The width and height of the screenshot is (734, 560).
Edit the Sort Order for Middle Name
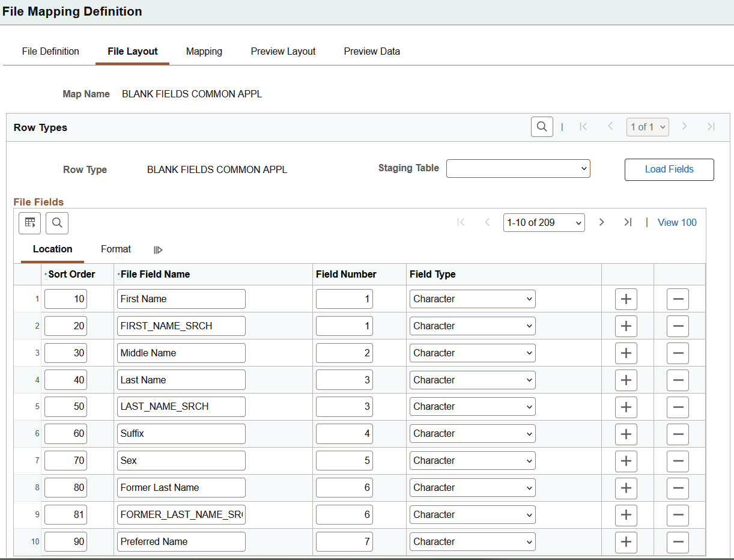click(65, 353)
